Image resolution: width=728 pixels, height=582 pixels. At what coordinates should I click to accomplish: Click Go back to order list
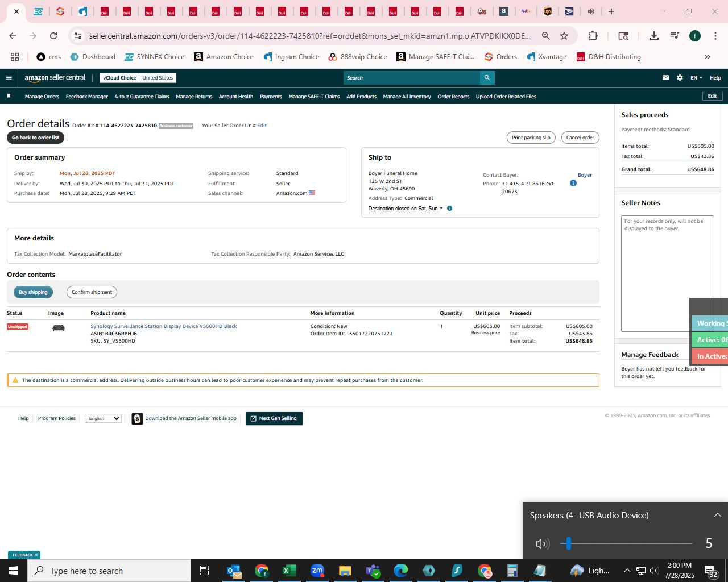pos(35,138)
